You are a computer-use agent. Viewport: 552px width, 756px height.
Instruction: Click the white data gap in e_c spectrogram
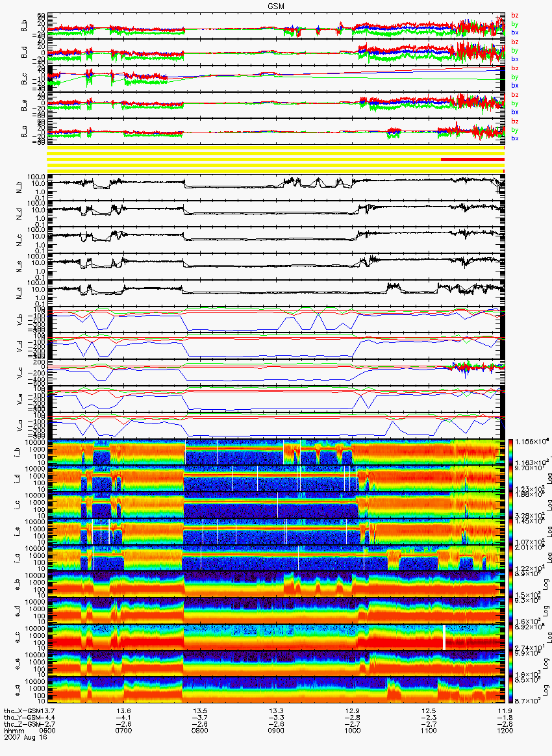coord(444,638)
